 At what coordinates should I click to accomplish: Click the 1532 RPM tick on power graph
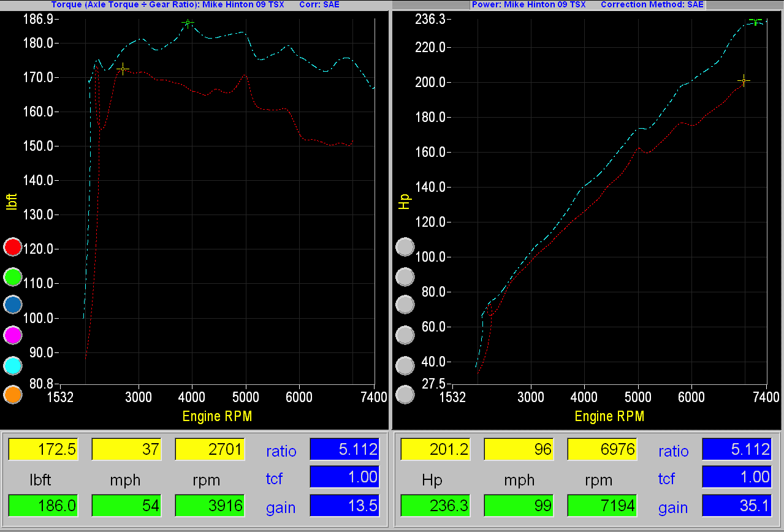[x=452, y=397]
